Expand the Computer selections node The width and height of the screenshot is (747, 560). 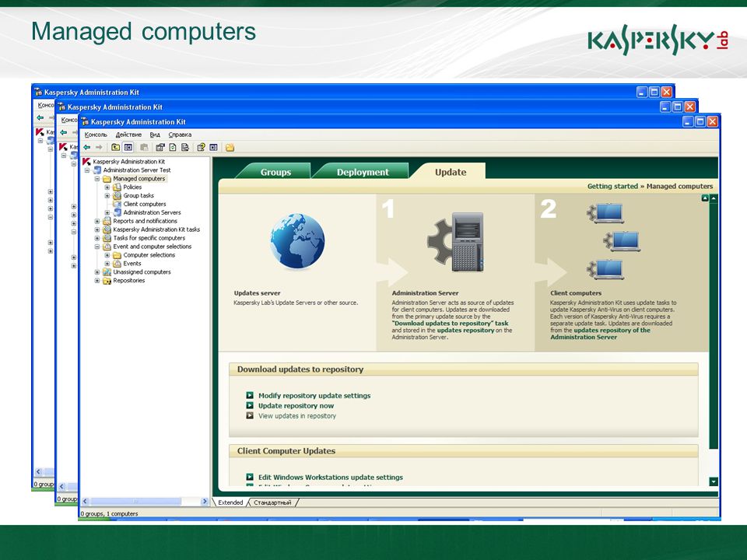click(107, 255)
